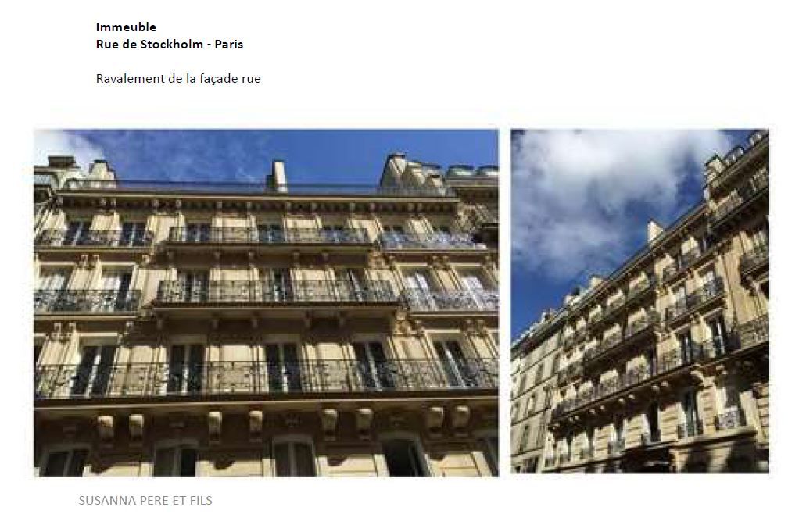The height and width of the screenshot is (532, 806).
Task: Click the "Immeuble" heading text
Action: 126,27
